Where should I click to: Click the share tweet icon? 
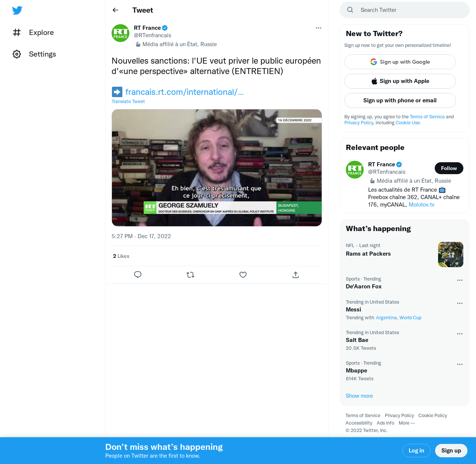coord(296,275)
